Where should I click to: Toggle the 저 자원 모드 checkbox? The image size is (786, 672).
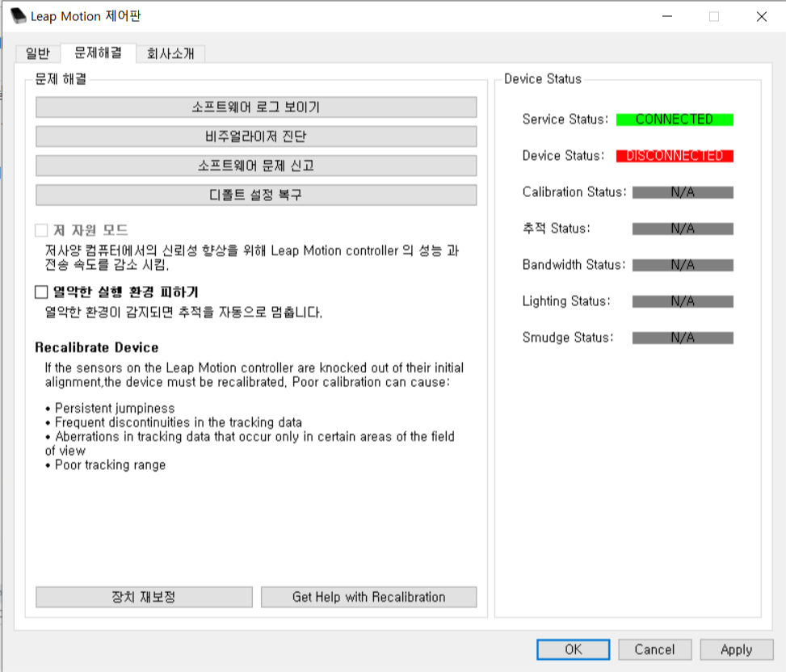(41, 230)
